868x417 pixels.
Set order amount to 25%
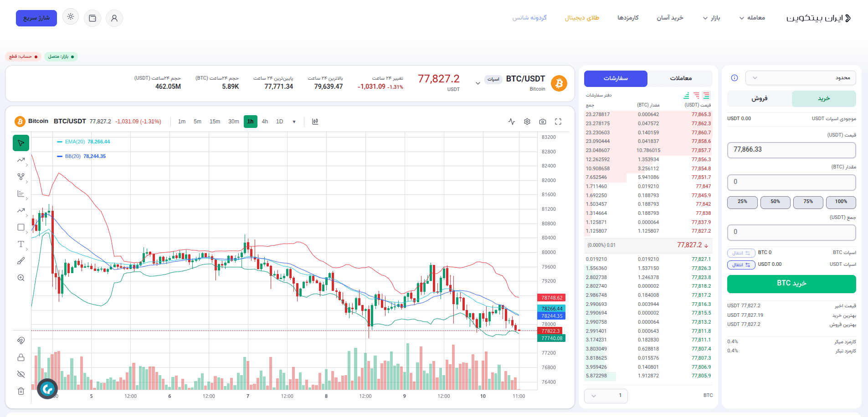click(742, 202)
